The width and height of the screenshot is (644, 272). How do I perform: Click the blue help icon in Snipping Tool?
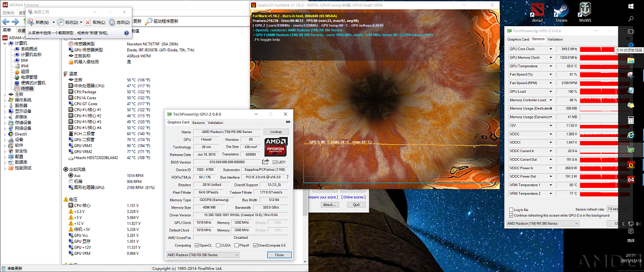pos(127,33)
